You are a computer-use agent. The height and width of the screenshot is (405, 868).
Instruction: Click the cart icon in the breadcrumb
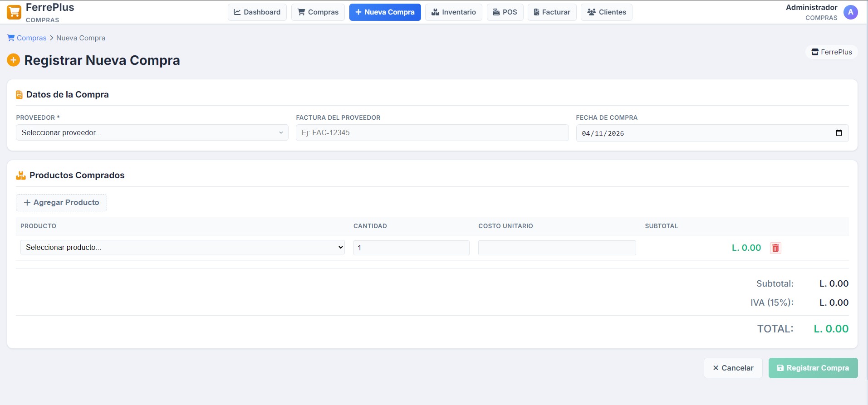point(11,38)
